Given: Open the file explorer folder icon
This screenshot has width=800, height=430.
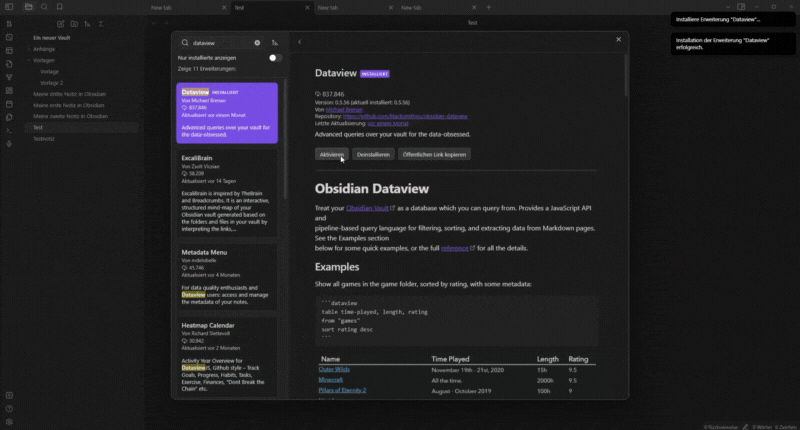Looking at the screenshot, I should pos(29,7).
